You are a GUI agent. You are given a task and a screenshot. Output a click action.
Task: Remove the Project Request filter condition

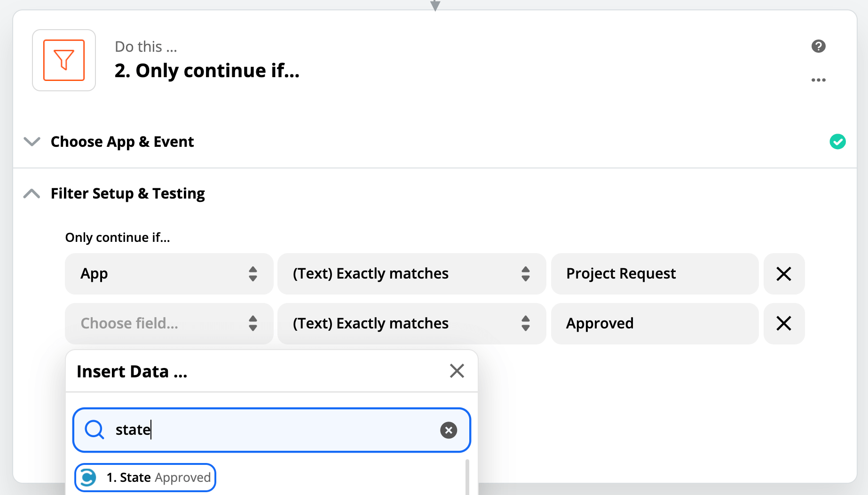[784, 274]
